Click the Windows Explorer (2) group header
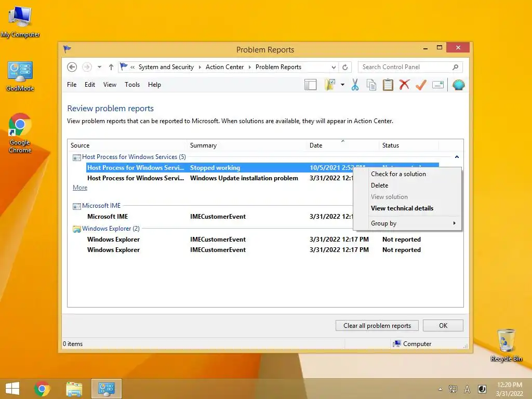The height and width of the screenshot is (399, 532). tap(111, 229)
